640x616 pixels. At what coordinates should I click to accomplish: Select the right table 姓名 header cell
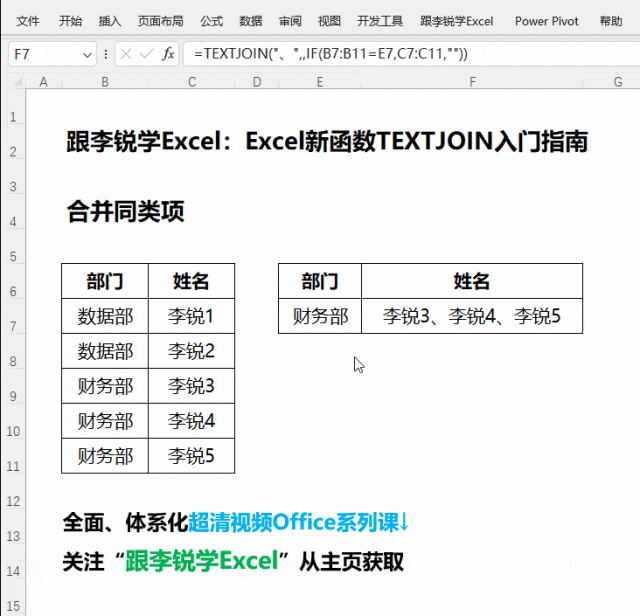coord(472,281)
